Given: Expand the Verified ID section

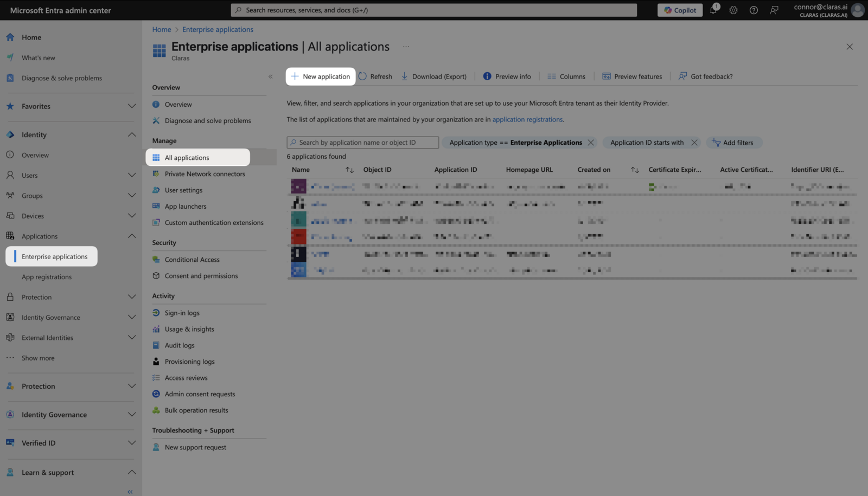Looking at the screenshot, I should click(x=131, y=443).
